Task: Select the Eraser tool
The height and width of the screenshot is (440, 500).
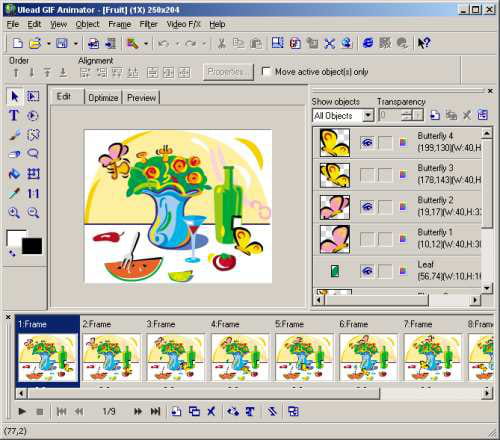Action: pos(14,154)
